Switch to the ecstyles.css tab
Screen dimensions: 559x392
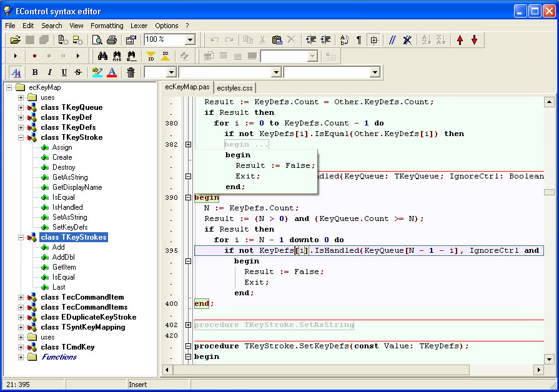235,89
